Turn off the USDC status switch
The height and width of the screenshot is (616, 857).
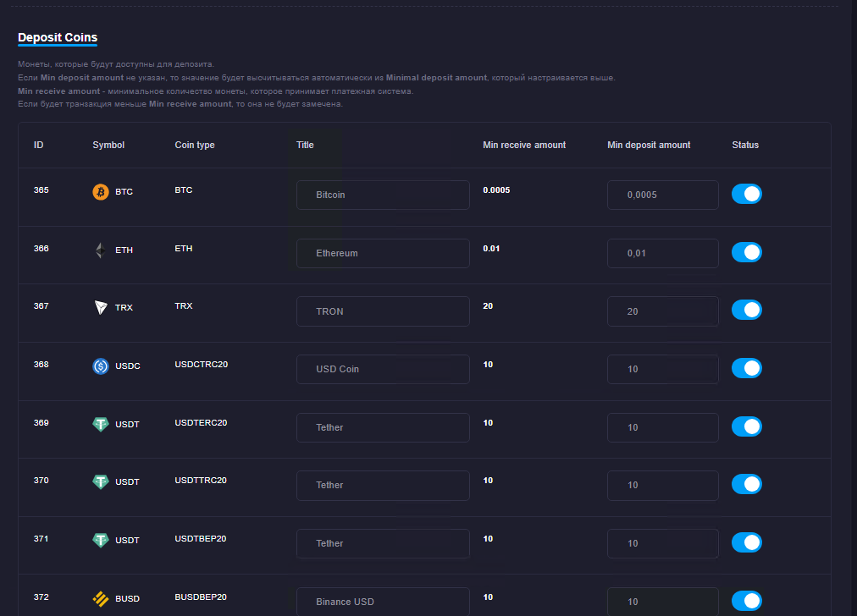click(747, 368)
